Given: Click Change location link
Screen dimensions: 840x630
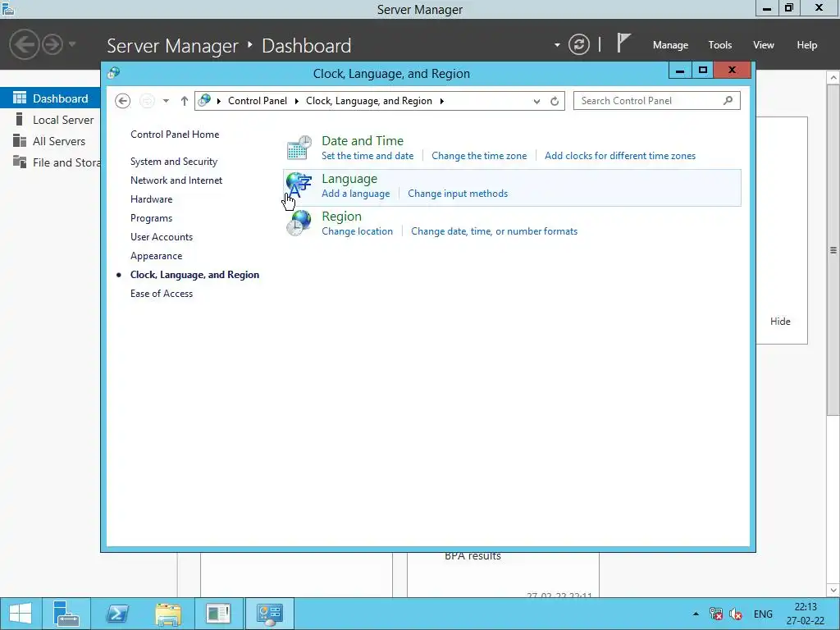Looking at the screenshot, I should pos(357,231).
